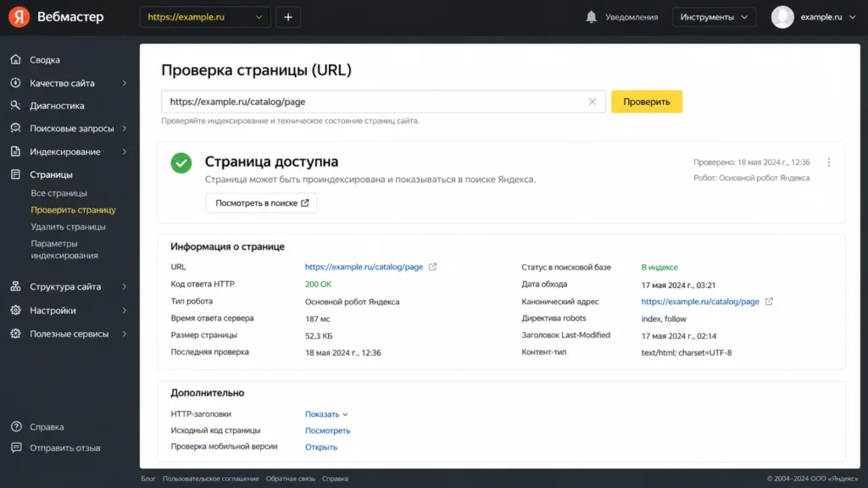Click the Диагностика wrench icon

coord(15,105)
